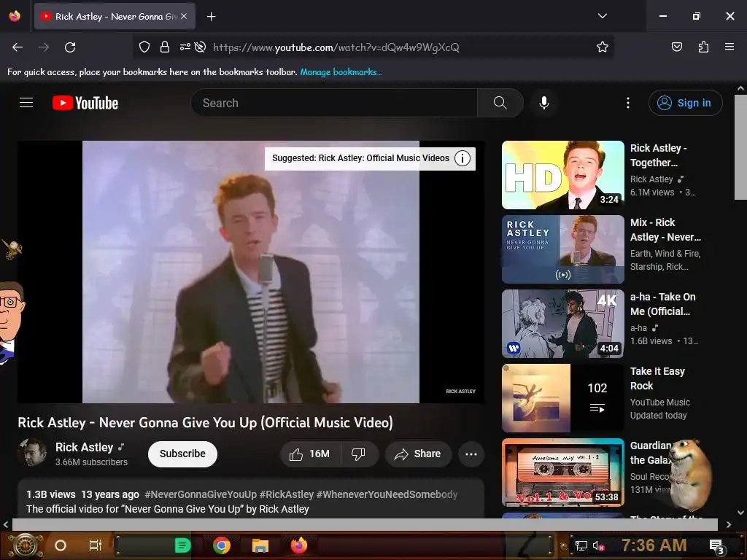Open Firefox from the taskbar

click(299, 545)
